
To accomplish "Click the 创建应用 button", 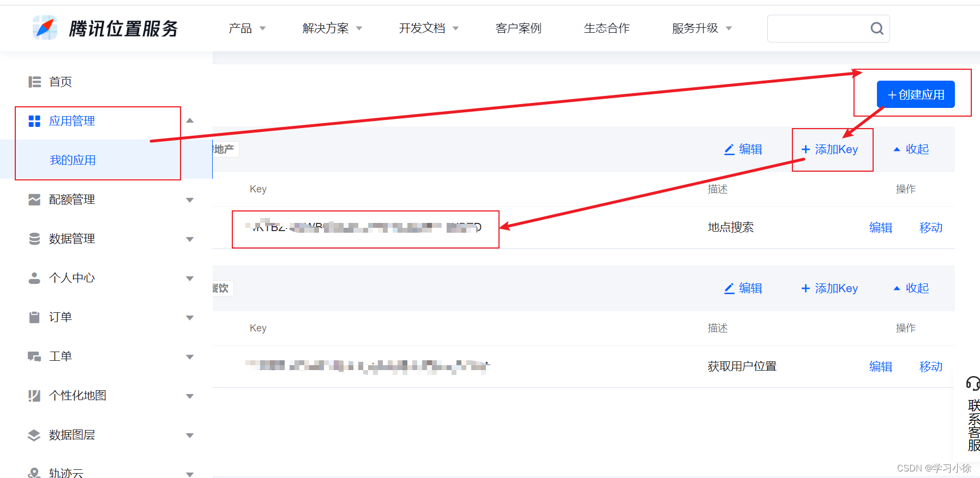I will [916, 94].
